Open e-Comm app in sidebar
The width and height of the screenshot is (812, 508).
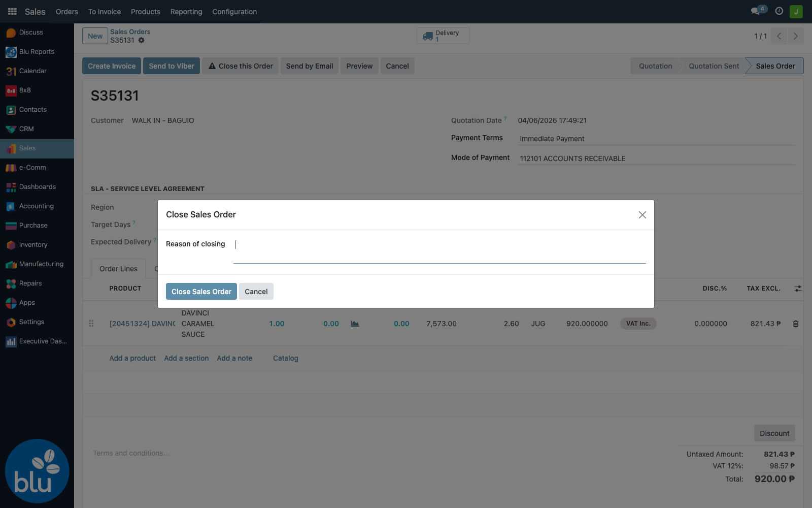[37, 168]
